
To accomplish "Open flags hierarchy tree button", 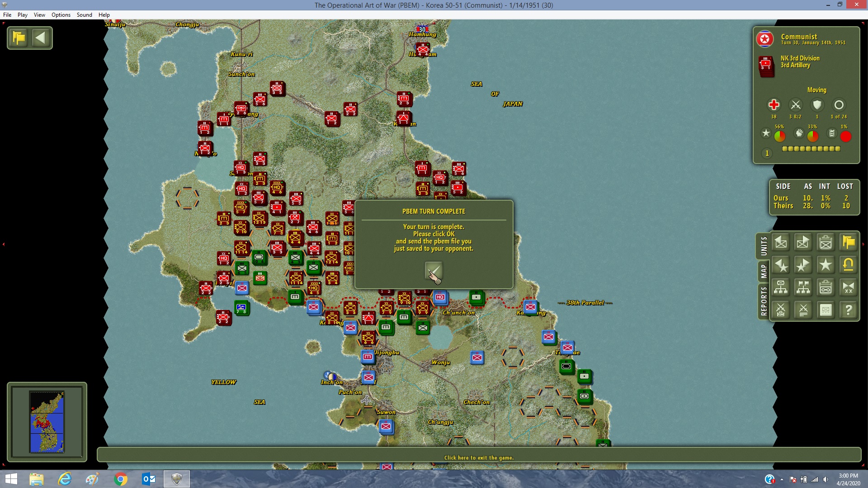I will 803,287.
